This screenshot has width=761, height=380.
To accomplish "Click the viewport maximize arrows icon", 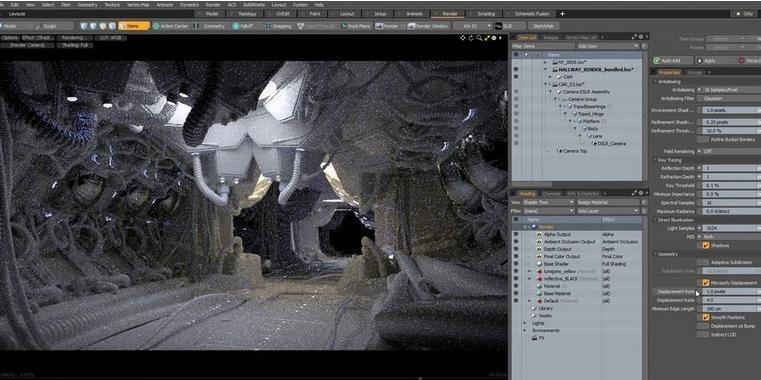I will coord(487,37).
